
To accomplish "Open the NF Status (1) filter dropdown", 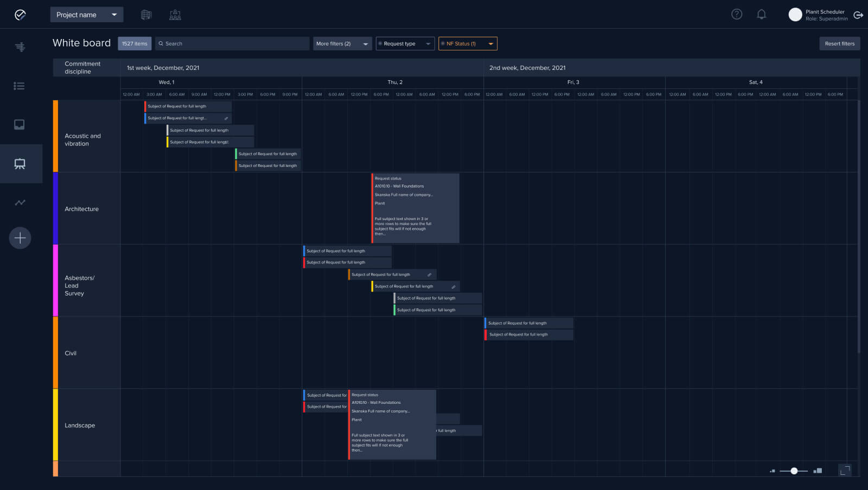I will point(467,44).
